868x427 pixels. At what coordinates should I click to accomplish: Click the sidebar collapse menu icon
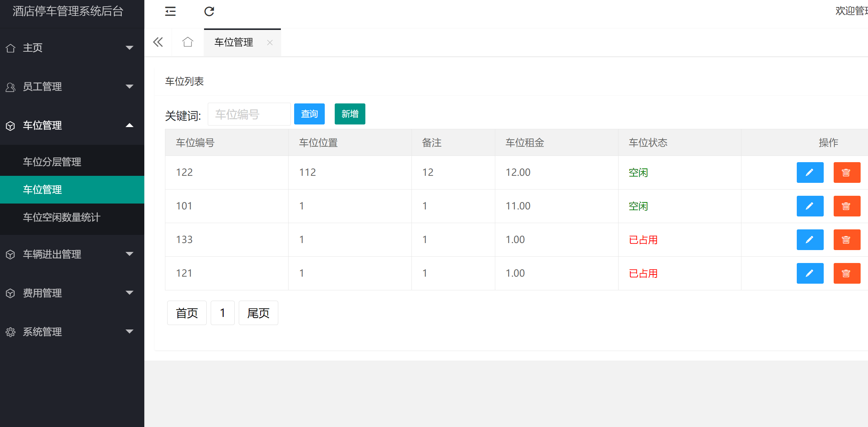pos(170,11)
